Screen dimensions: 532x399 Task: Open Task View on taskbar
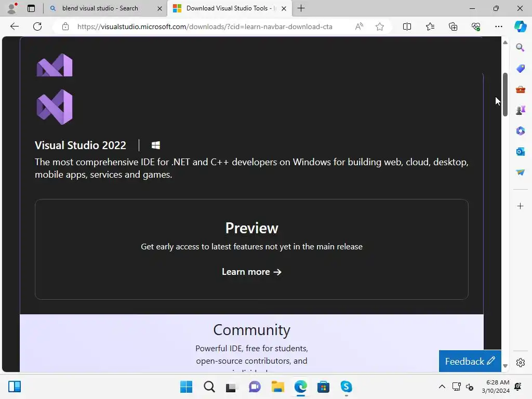tap(231, 387)
